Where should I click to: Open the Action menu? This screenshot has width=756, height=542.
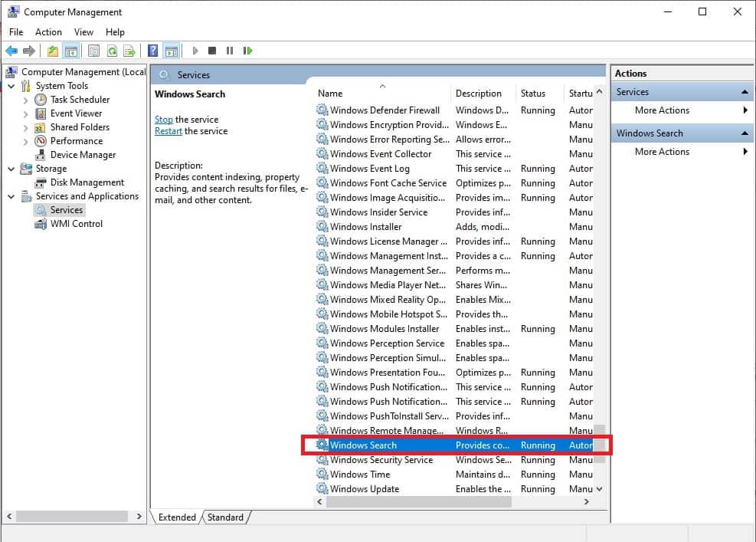[x=48, y=32]
